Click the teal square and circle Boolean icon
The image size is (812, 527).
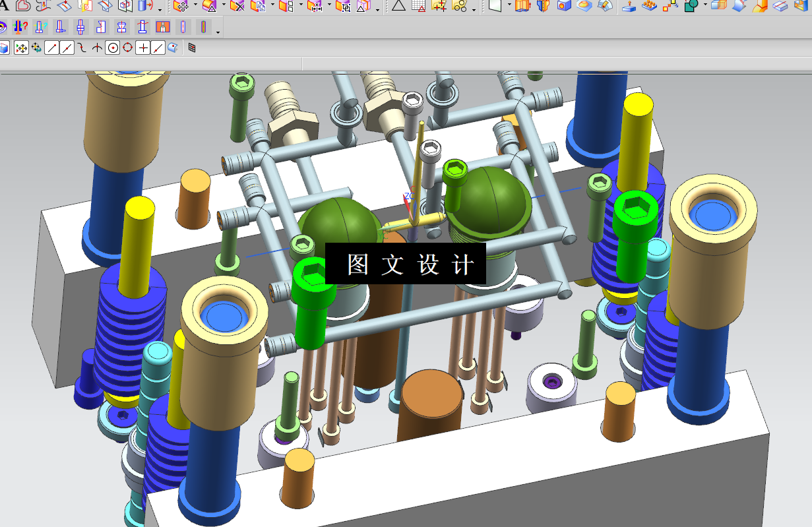coord(691,6)
